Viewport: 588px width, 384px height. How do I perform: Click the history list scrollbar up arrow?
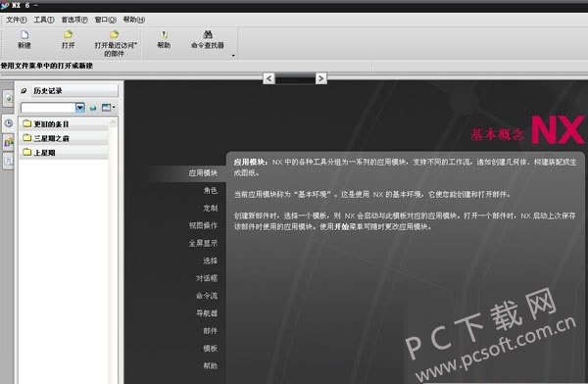point(113,122)
